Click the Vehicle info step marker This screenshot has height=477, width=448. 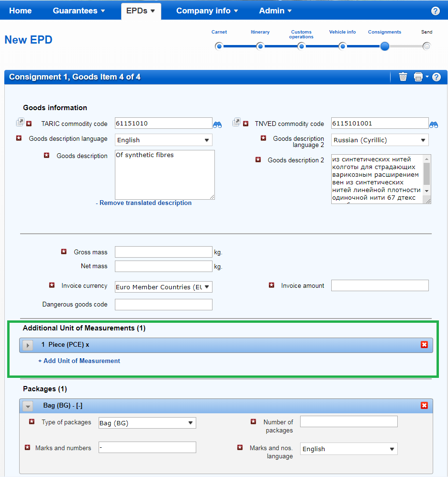click(343, 46)
